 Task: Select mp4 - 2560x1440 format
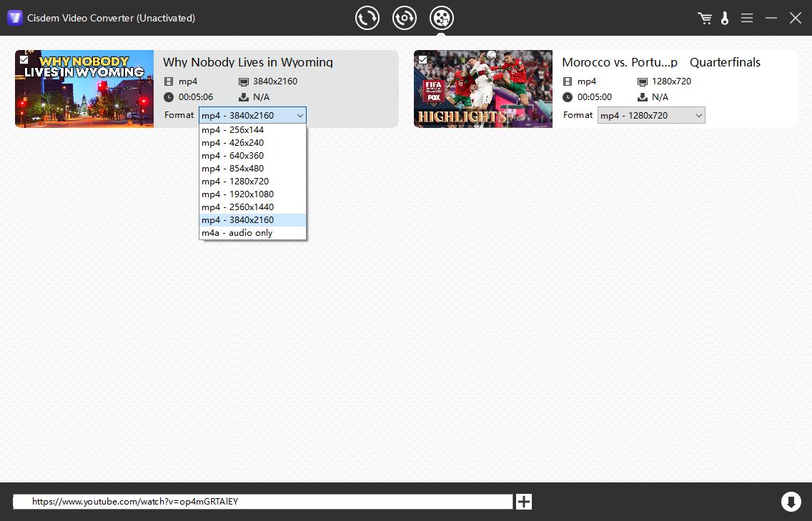tap(253, 207)
